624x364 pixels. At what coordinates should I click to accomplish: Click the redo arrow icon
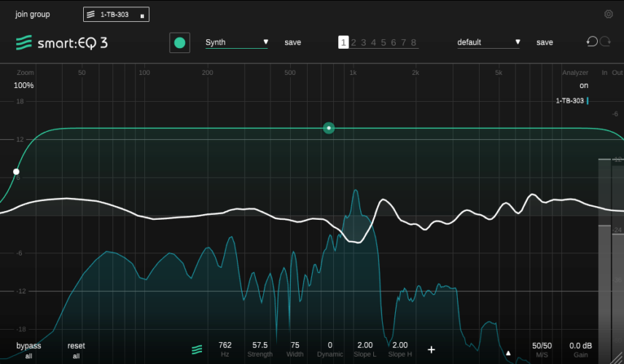pos(605,41)
